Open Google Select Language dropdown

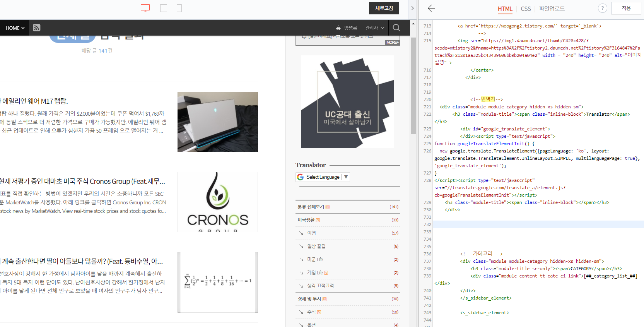pos(323,177)
